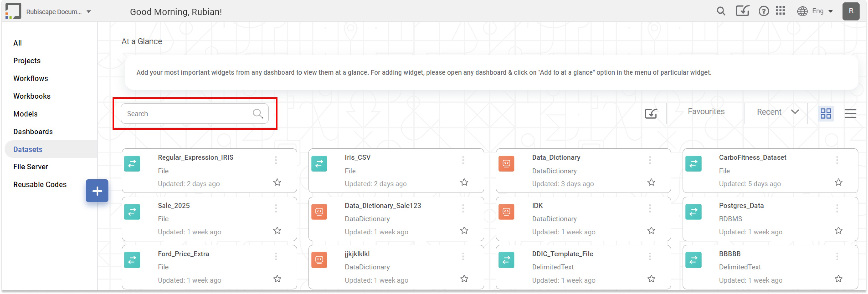
Task: Select Workflows in the left sidebar
Action: 31,78
